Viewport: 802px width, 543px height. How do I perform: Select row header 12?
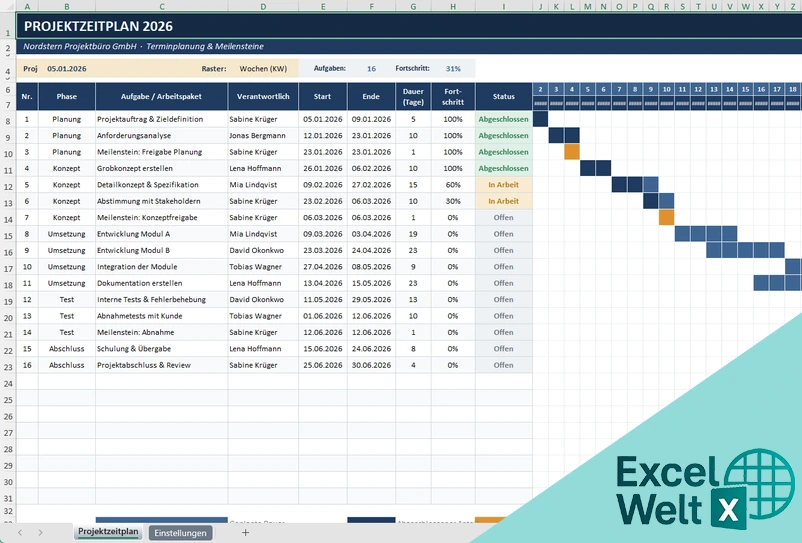(x=8, y=187)
